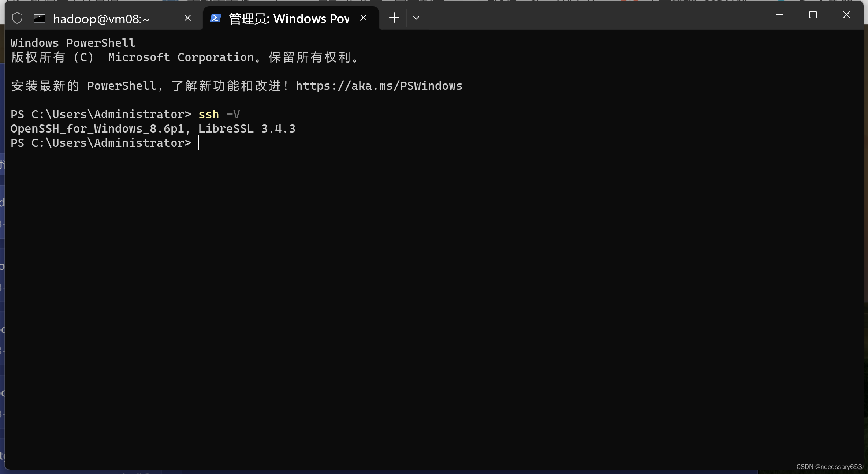Open a new terminal tab
The width and height of the screenshot is (868, 474).
394,18
